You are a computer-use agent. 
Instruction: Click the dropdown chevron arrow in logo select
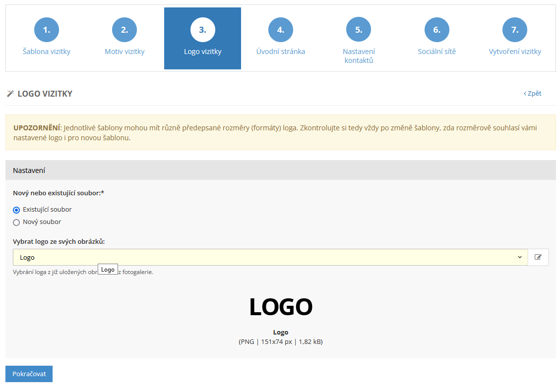pos(520,257)
